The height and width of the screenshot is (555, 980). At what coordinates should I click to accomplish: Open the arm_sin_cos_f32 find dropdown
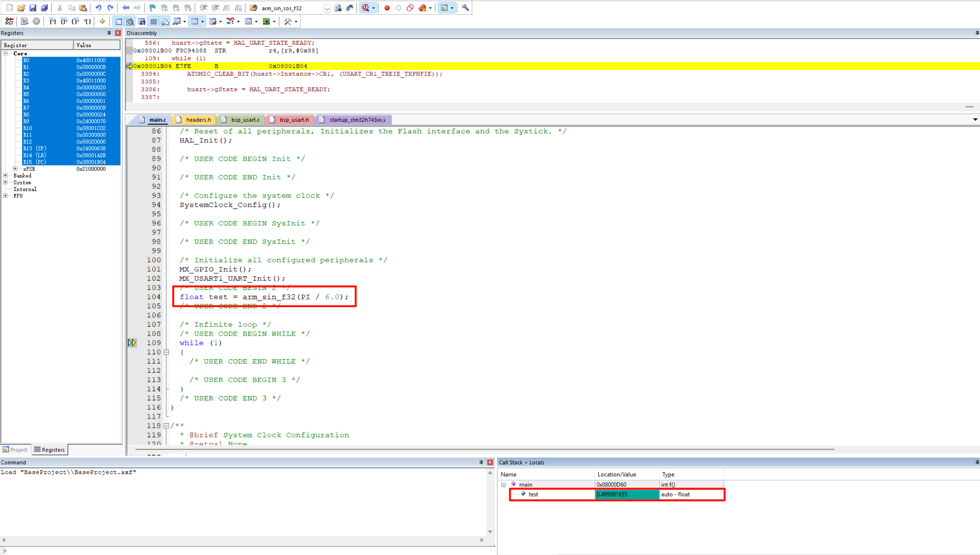click(x=327, y=8)
